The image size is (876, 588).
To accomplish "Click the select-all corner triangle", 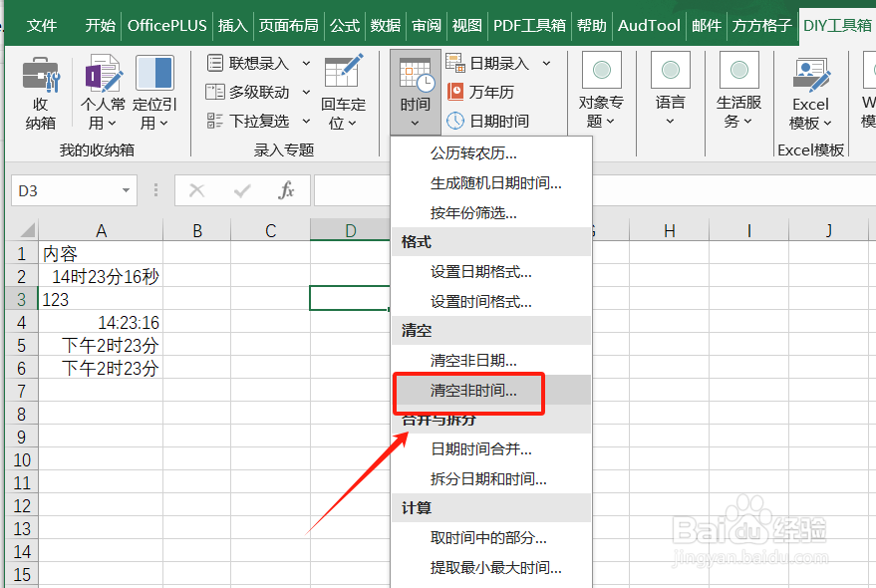I will coord(27,230).
